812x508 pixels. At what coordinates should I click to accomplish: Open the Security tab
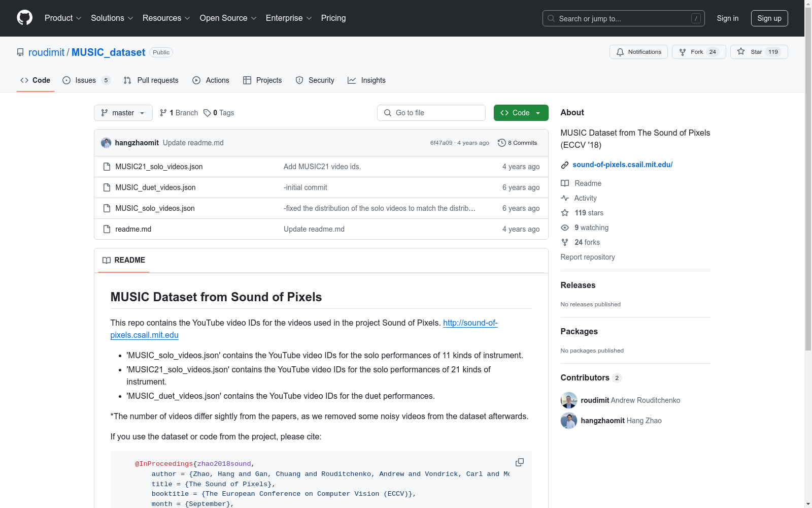click(315, 80)
